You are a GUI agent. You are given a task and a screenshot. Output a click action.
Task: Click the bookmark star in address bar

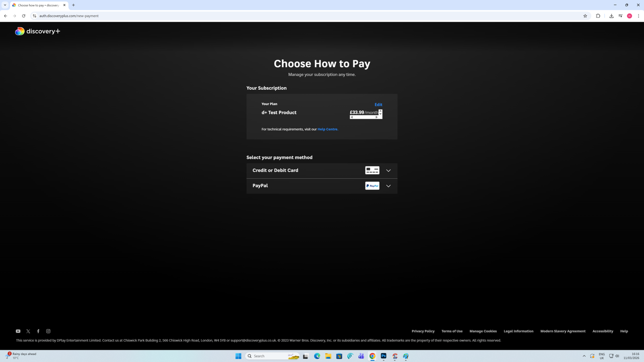(x=585, y=16)
